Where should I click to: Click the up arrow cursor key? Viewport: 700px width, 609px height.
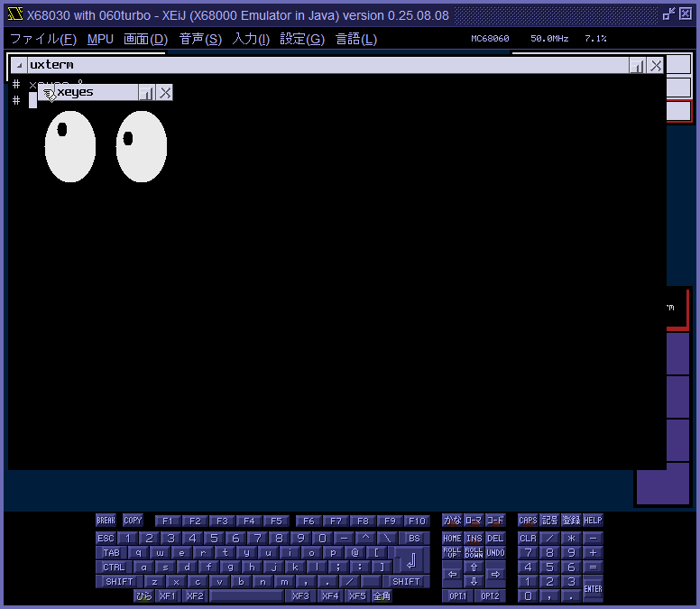click(x=474, y=567)
